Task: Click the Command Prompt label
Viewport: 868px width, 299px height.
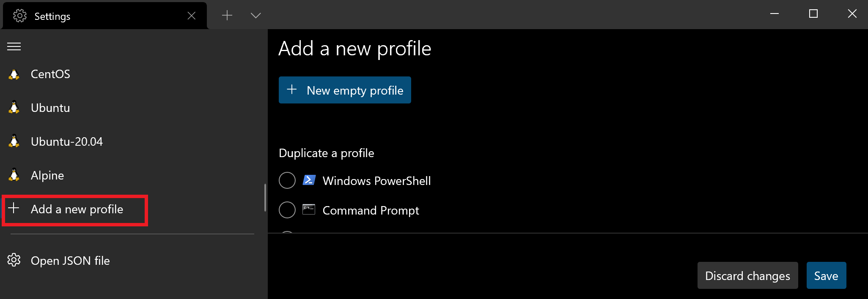Action: click(371, 210)
